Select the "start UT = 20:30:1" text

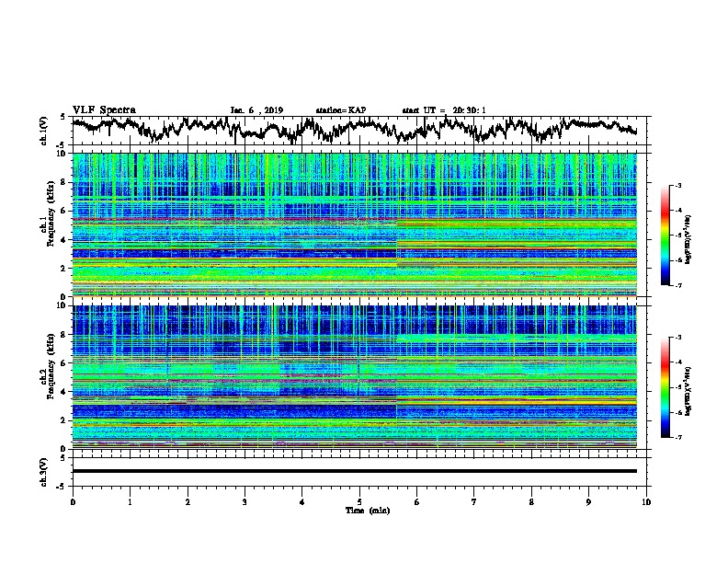444,110
